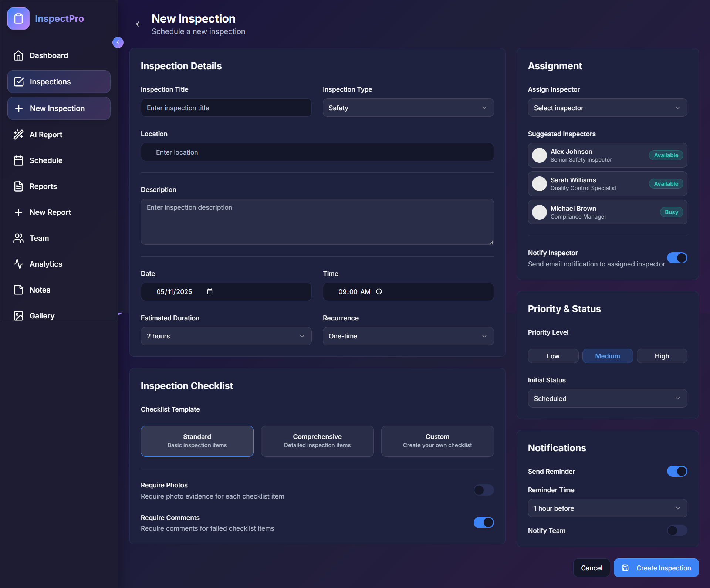Click the Schedule calendar icon in sidebar
This screenshot has height=588, width=710.
pos(18,160)
